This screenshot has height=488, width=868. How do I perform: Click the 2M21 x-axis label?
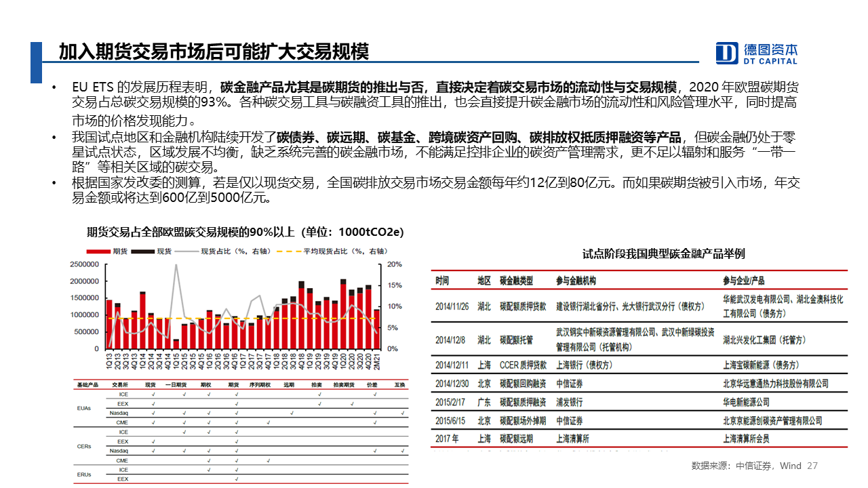coord(377,363)
